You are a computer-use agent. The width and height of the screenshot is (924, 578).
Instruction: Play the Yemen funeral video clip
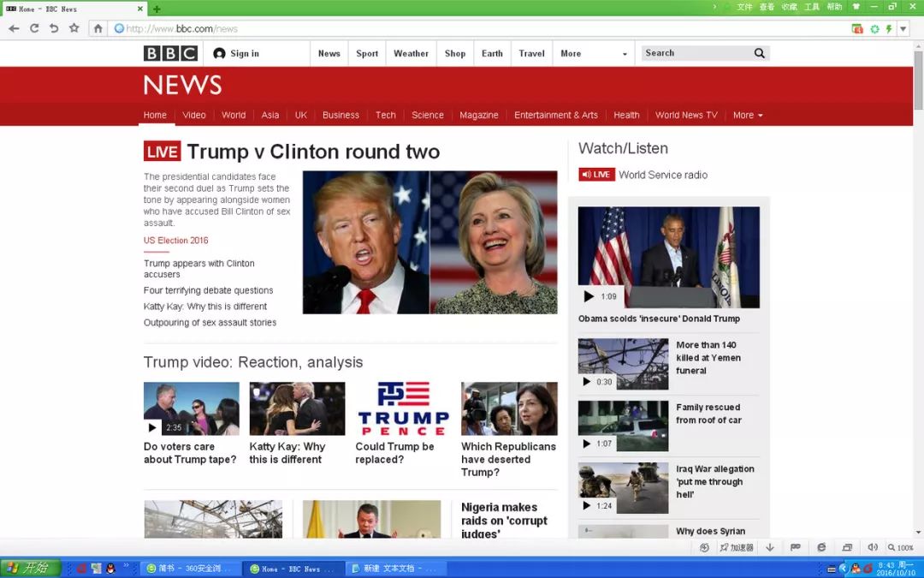(587, 382)
